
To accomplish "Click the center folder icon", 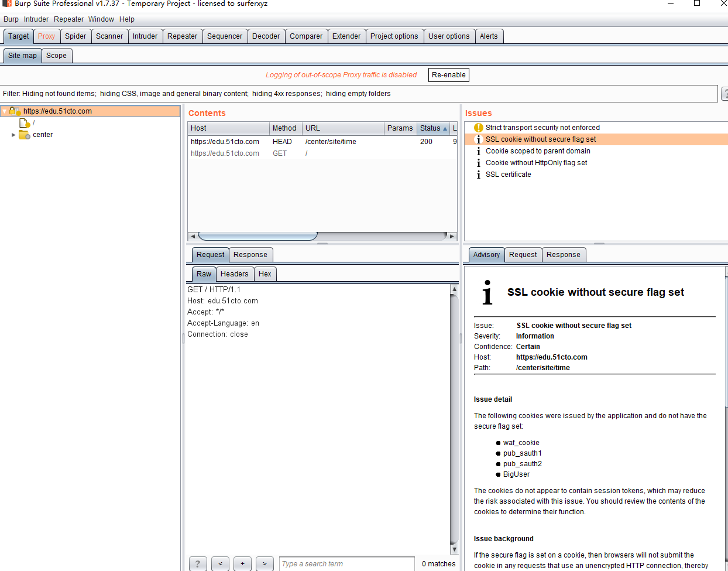I will click(25, 135).
